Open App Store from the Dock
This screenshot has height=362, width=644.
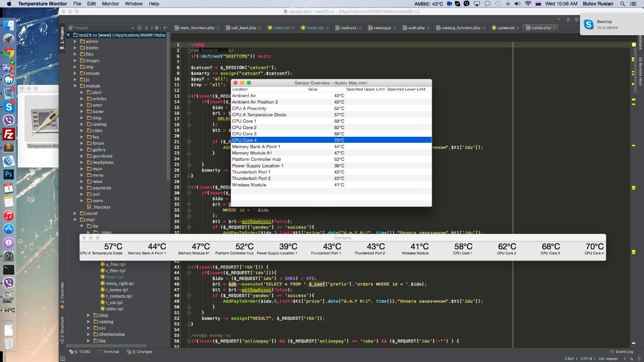point(9,229)
